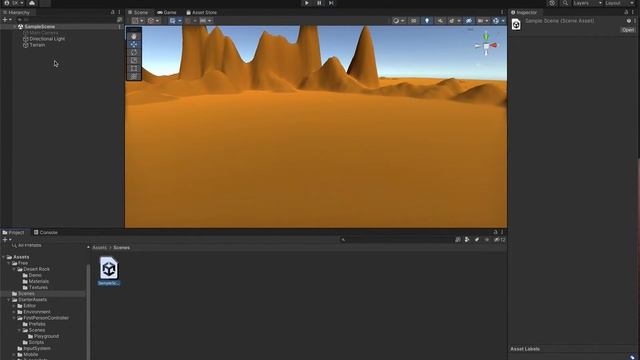
Task: Select Main Camera in Hierarchy
Action: point(44,33)
